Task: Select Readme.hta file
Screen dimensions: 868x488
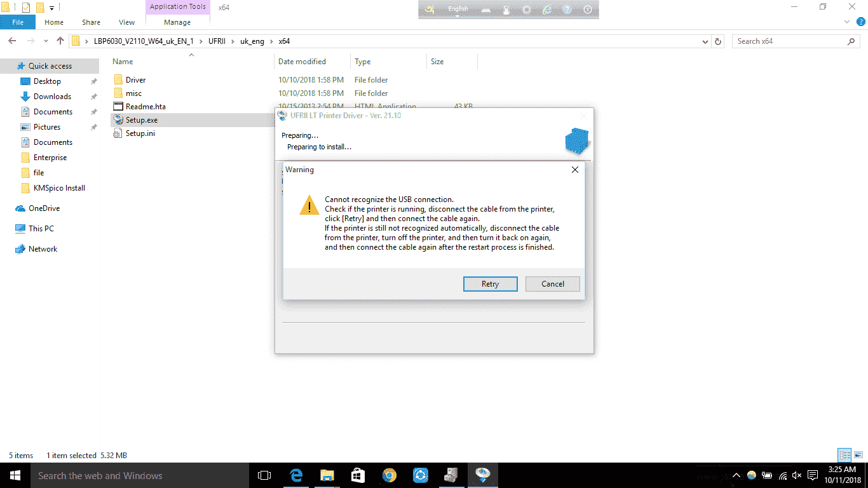Action: [146, 107]
